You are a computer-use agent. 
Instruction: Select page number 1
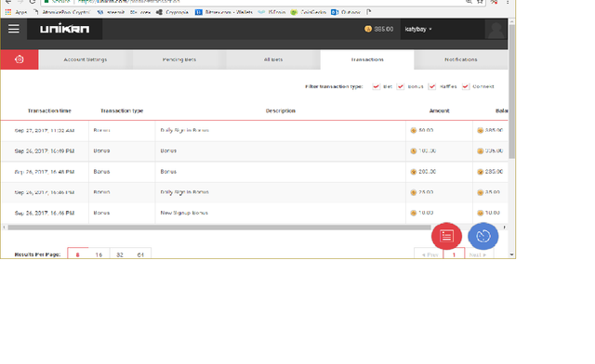click(454, 254)
